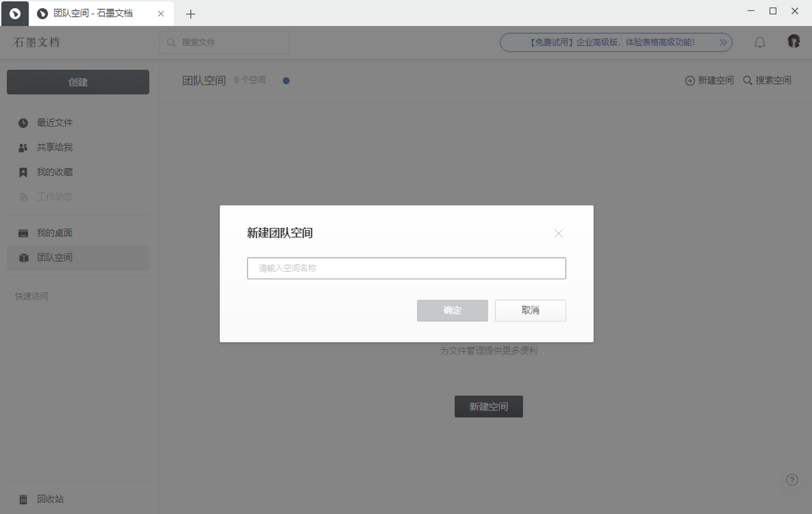Click the notification bell icon
The width and height of the screenshot is (812, 514).
(760, 43)
